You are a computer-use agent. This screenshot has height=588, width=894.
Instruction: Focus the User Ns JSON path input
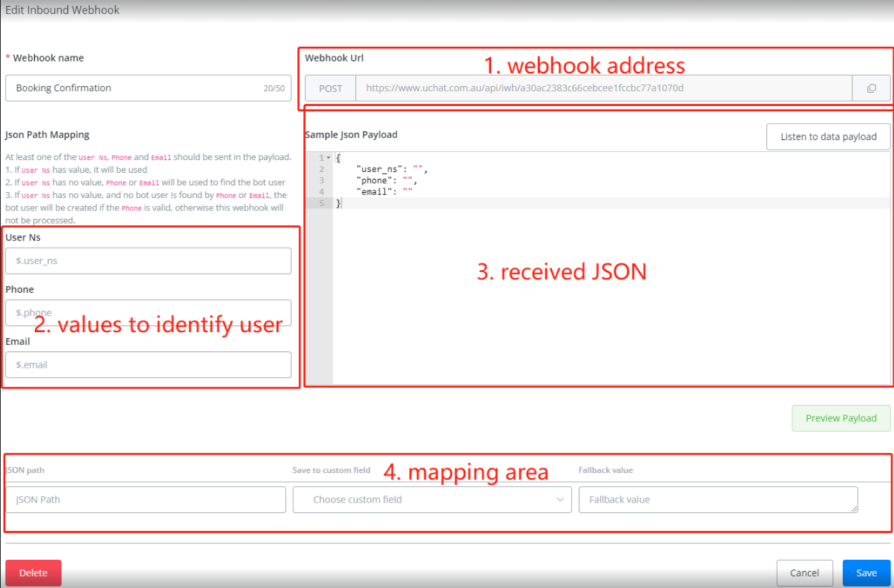[148, 261]
